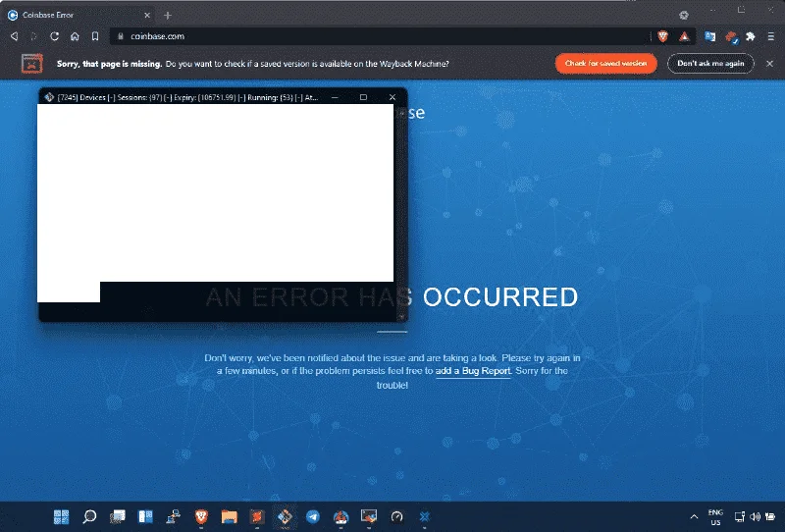Screen dimensions: 785x532
Task: Open the Windows Start menu
Action: point(61,516)
